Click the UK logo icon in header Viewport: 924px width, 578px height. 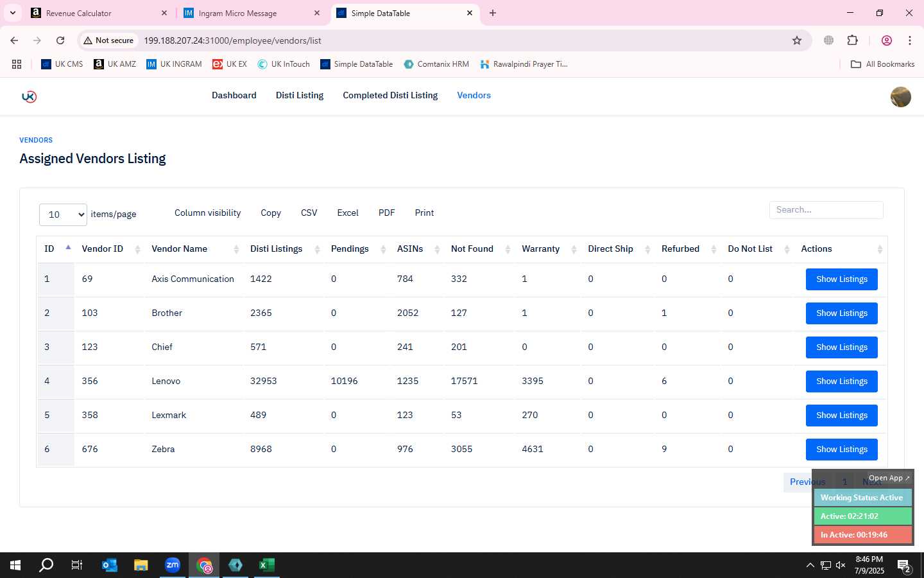[x=29, y=96]
